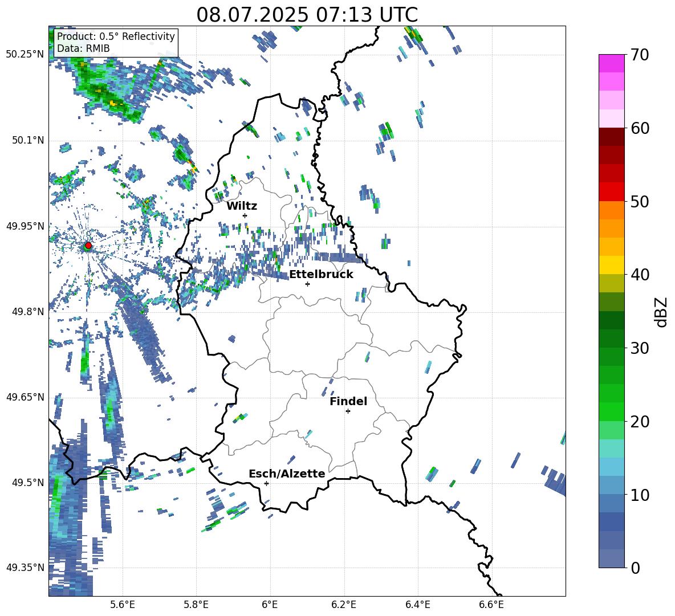Screen dimensions: 675x616
Task: Click the Wiltz city label
Action: coord(242,206)
